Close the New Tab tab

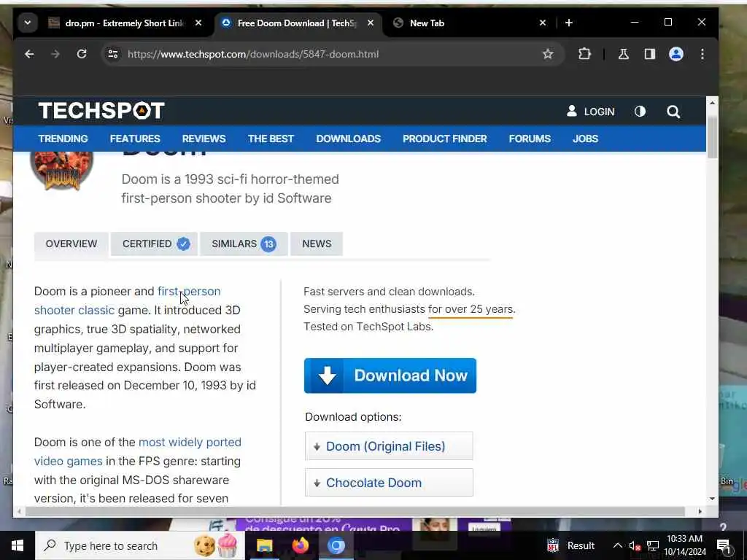click(x=542, y=23)
